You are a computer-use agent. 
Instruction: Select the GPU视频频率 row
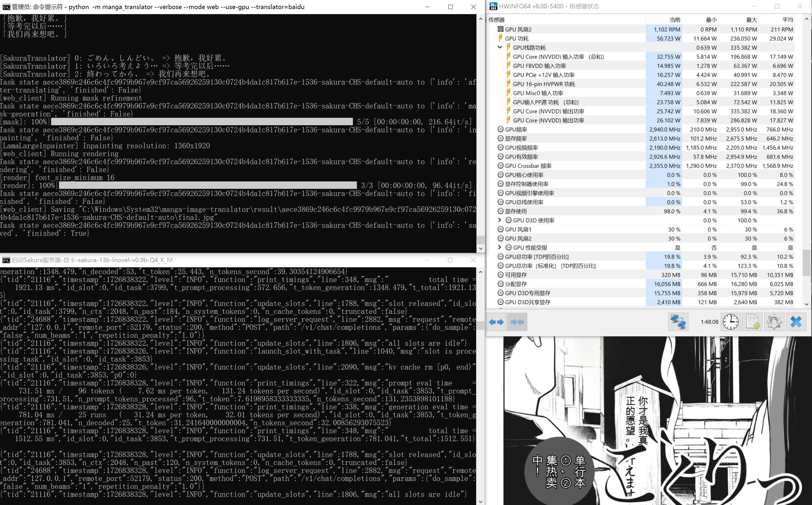pos(640,148)
